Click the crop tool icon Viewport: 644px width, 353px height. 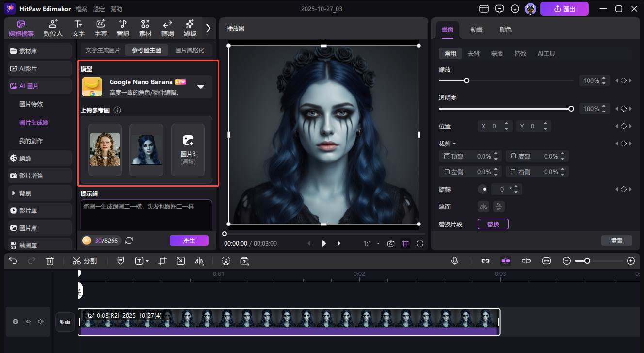click(162, 261)
